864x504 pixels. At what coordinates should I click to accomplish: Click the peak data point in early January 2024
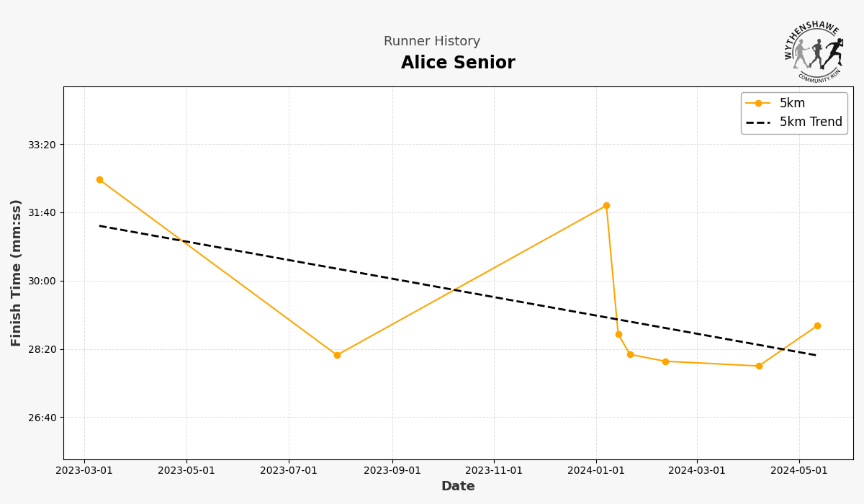coord(606,206)
